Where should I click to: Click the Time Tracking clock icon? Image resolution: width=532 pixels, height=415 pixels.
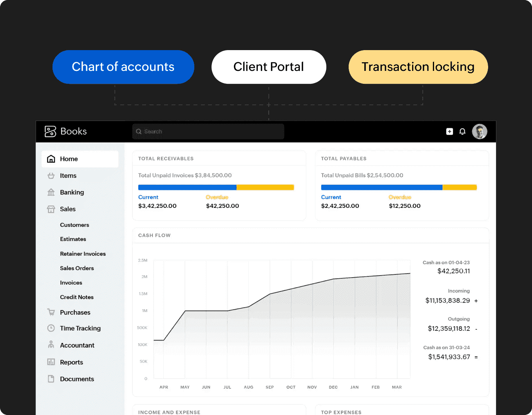[51, 328]
